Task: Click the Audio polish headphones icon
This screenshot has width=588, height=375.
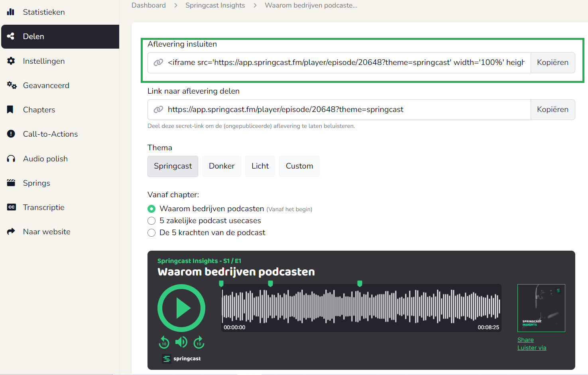Action: tap(11, 159)
